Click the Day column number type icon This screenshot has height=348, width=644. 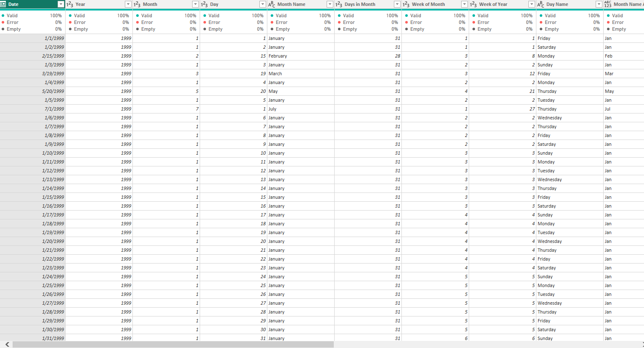tap(204, 4)
